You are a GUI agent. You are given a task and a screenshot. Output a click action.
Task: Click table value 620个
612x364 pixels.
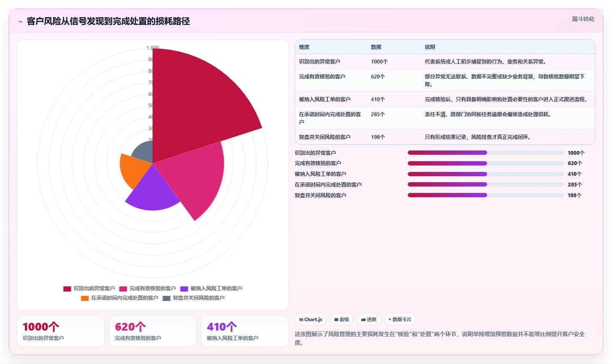click(x=378, y=77)
